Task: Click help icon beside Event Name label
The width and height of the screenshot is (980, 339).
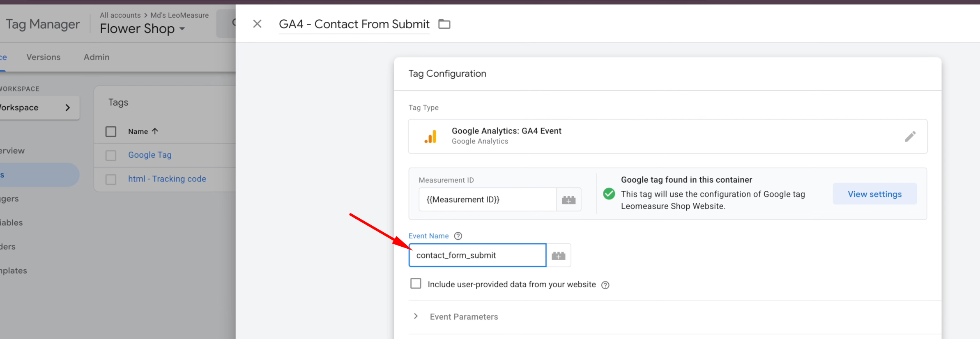Action: pos(458,236)
